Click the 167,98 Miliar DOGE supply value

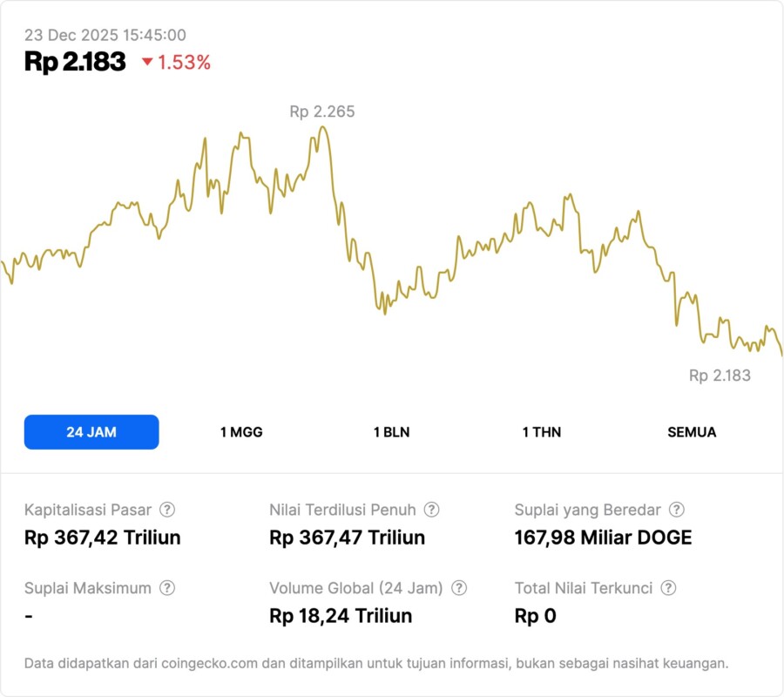[x=603, y=538]
